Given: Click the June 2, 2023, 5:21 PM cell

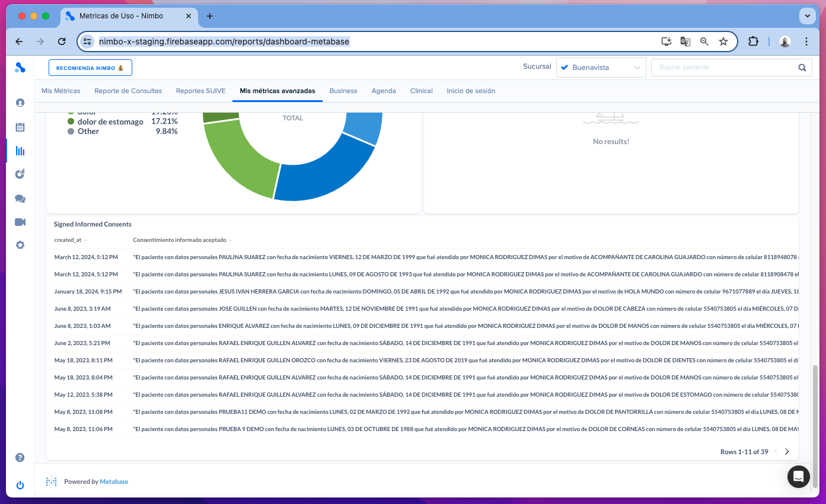Looking at the screenshot, I should (x=82, y=343).
